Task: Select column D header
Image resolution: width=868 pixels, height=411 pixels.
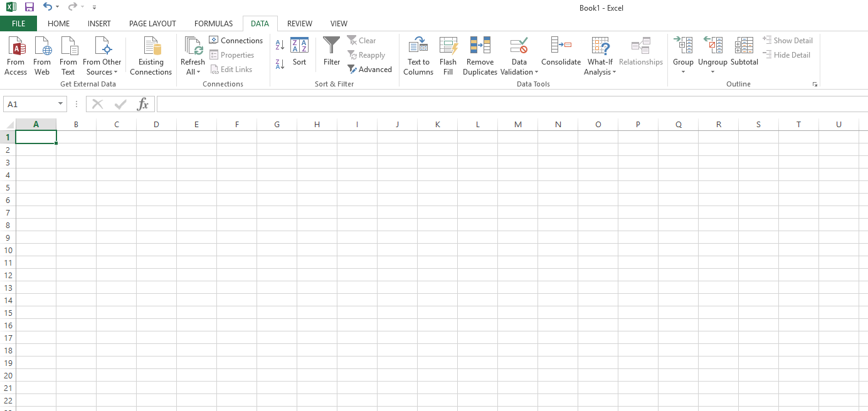Action: pos(156,124)
